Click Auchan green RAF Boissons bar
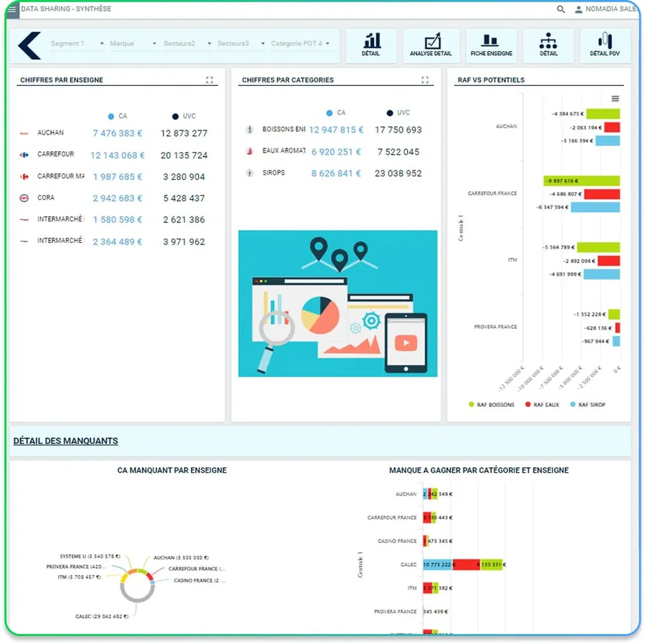This screenshot has height=644, width=645. coord(603,114)
